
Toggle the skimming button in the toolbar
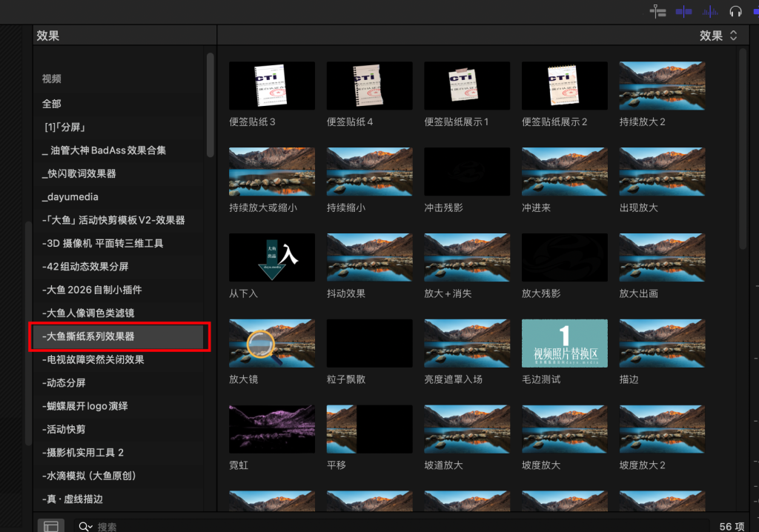(683, 11)
